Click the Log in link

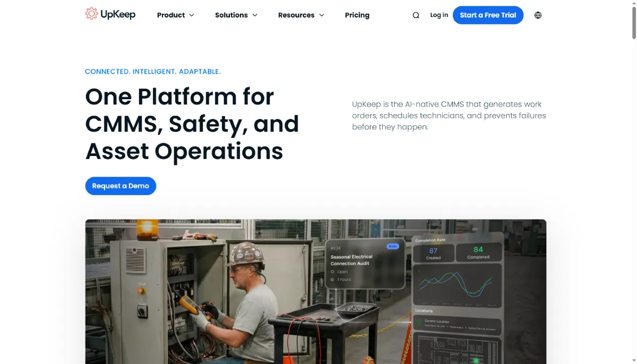[439, 15]
